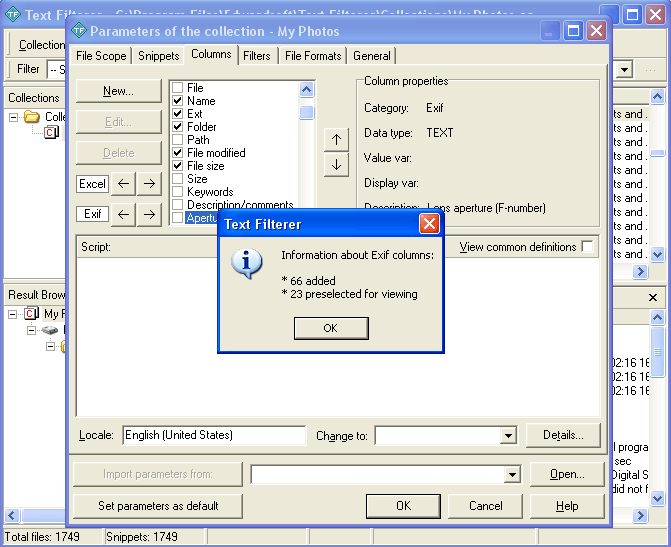Click the Set parameters as default button
Image resolution: width=671 pixels, height=547 pixels.
click(x=158, y=506)
